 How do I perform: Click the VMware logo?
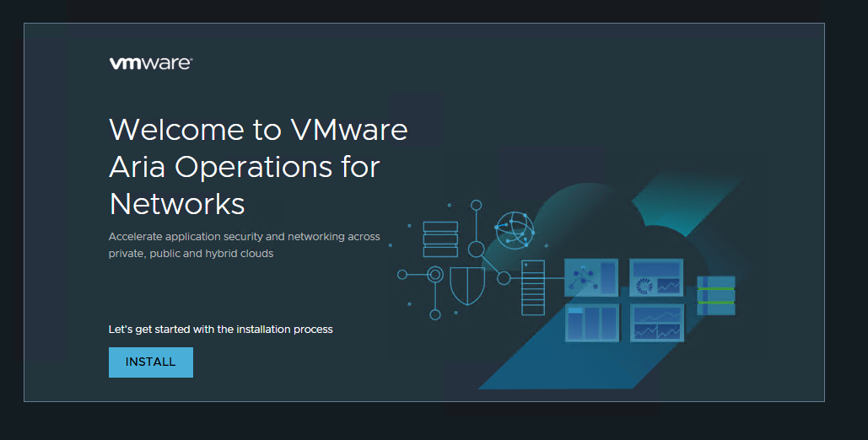(150, 63)
